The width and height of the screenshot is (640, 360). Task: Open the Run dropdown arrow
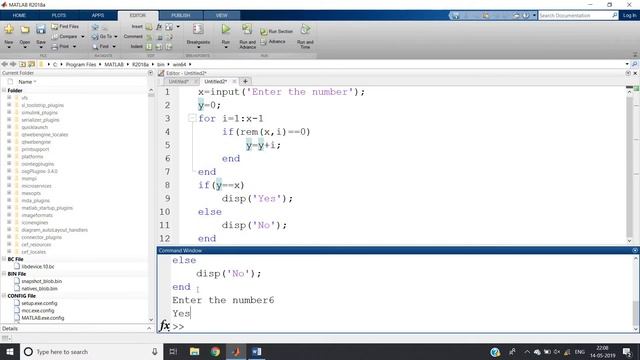coord(226,47)
